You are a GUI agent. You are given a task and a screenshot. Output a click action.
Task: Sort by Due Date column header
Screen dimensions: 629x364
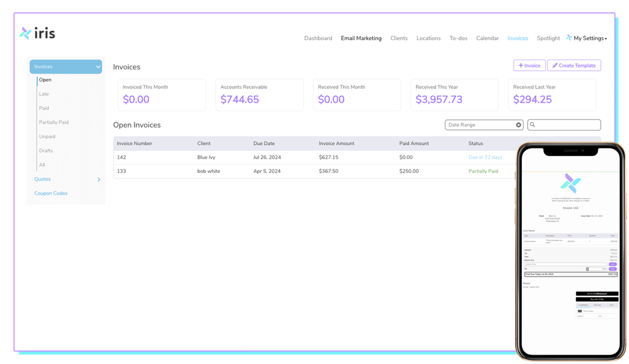(x=264, y=143)
